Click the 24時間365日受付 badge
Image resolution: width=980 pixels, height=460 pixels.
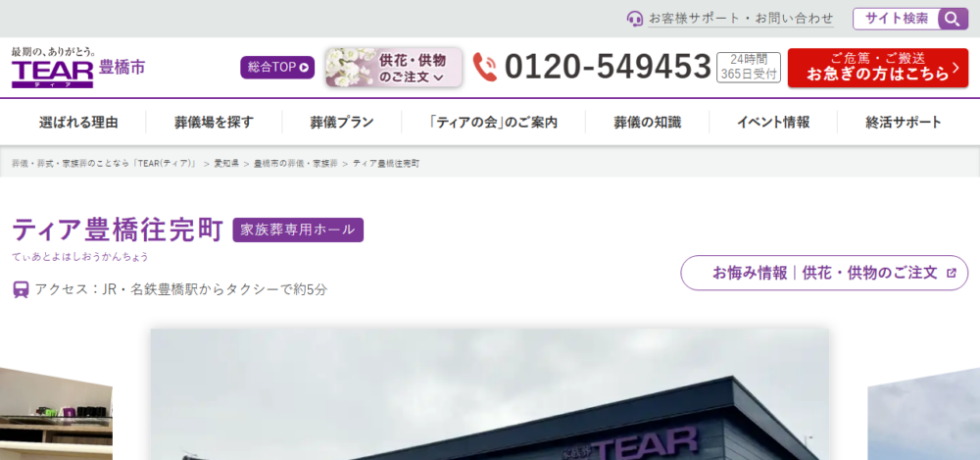748,67
